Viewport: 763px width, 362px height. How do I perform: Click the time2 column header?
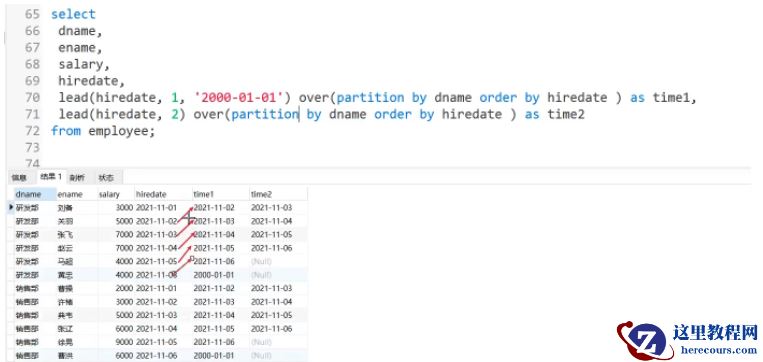[278, 194]
